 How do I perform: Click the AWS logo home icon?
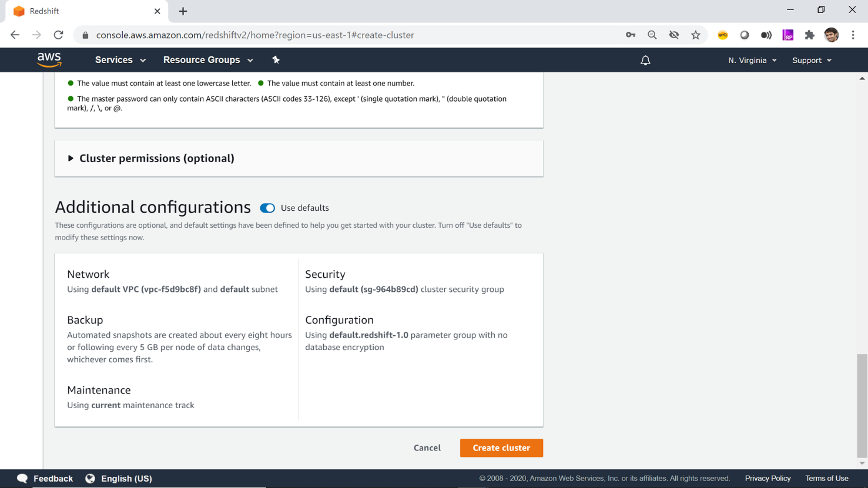[x=49, y=60]
